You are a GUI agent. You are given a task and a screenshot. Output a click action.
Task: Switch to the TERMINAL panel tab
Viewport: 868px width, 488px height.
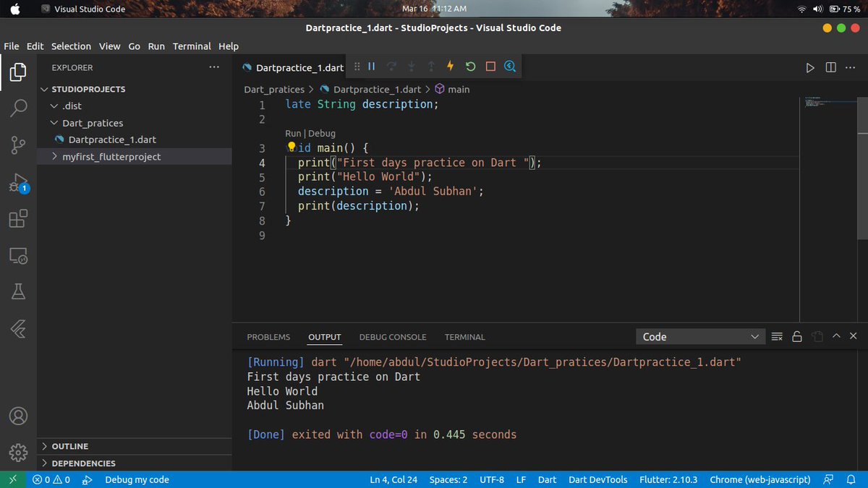(x=465, y=337)
